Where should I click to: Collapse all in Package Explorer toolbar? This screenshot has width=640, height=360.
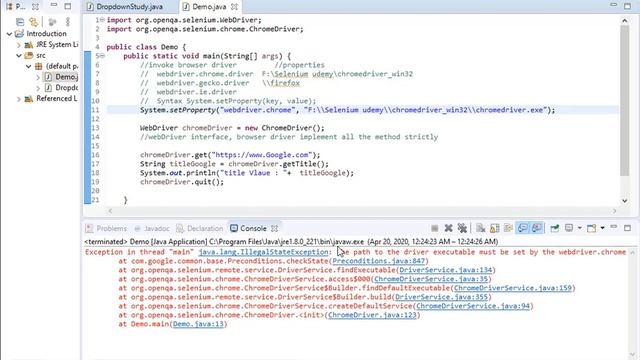coord(20,22)
